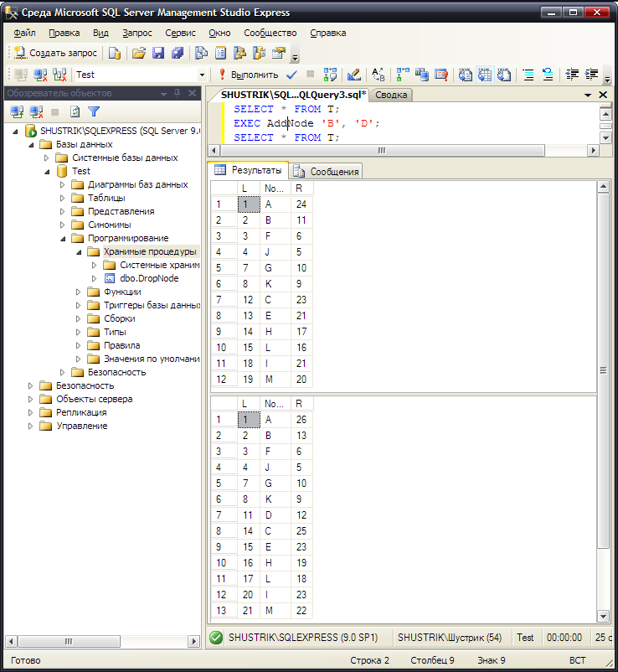Select the Results to Grid option
618x672 pixels.
[x=485, y=75]
